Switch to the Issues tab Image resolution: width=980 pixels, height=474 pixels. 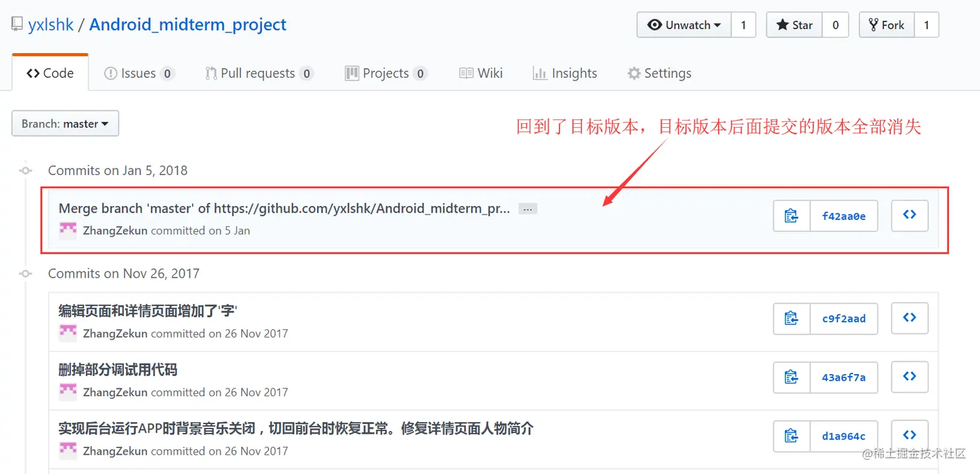point(139,73)
